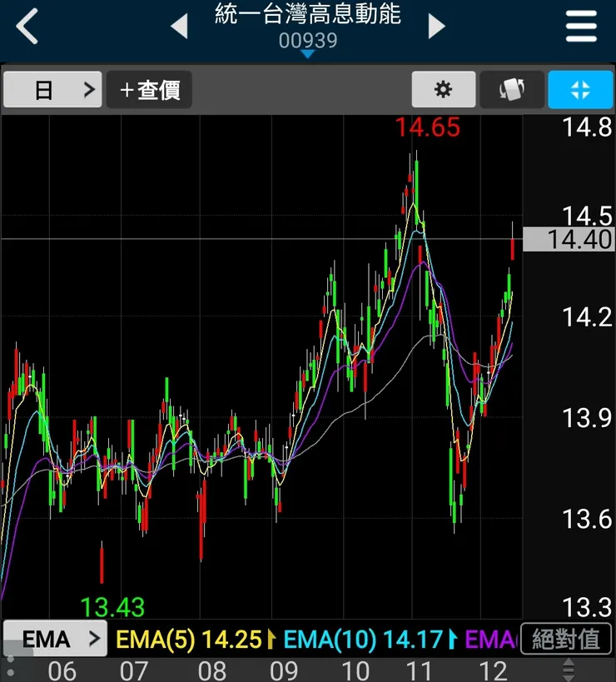The height and width of the screenshot is (682, 616).
Task: Tap the stock title 統一台灣高息動能
Action: (x=308, y=14)
